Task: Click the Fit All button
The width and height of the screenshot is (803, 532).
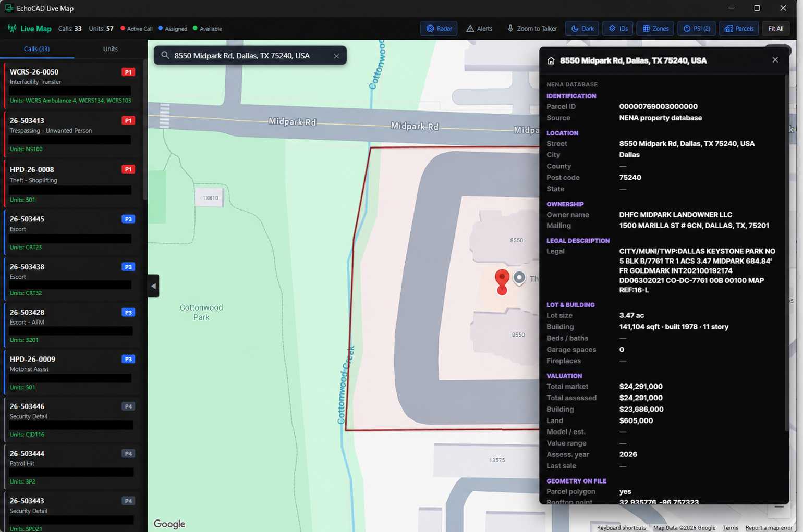Action: pos(775,29)
